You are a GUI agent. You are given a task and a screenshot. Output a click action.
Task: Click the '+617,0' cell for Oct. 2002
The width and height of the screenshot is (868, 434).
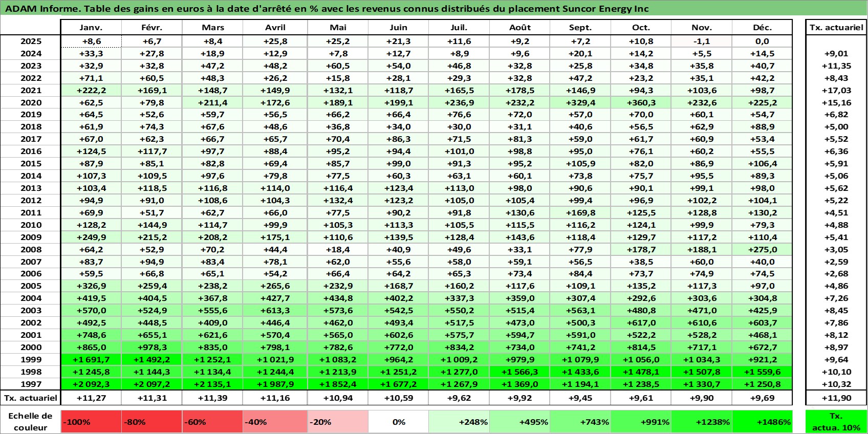click(641, 322)
